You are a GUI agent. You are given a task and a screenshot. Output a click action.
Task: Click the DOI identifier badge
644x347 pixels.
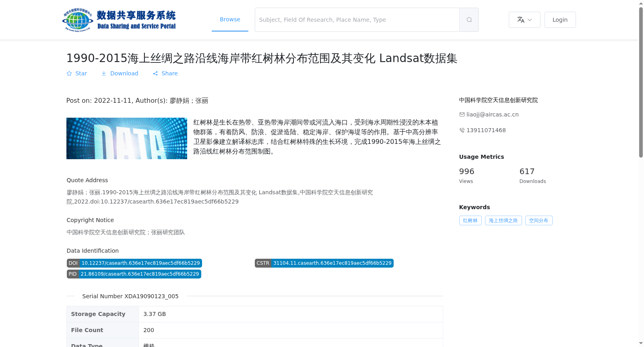(x=134, y=263)
